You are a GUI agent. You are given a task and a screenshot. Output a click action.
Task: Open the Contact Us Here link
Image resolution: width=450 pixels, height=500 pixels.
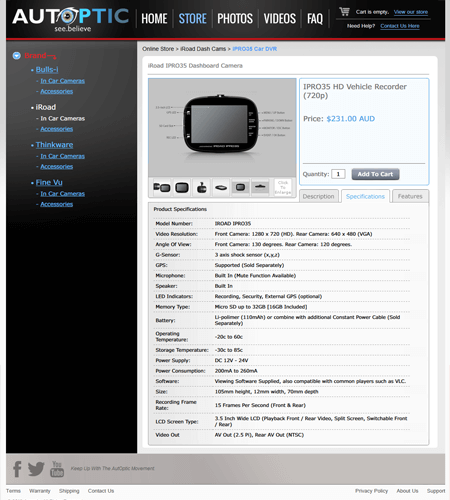click(x=400, y=26)
